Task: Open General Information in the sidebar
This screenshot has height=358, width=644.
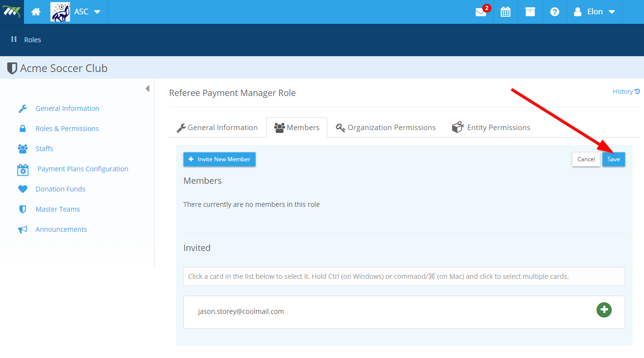Action: [67, 108]
